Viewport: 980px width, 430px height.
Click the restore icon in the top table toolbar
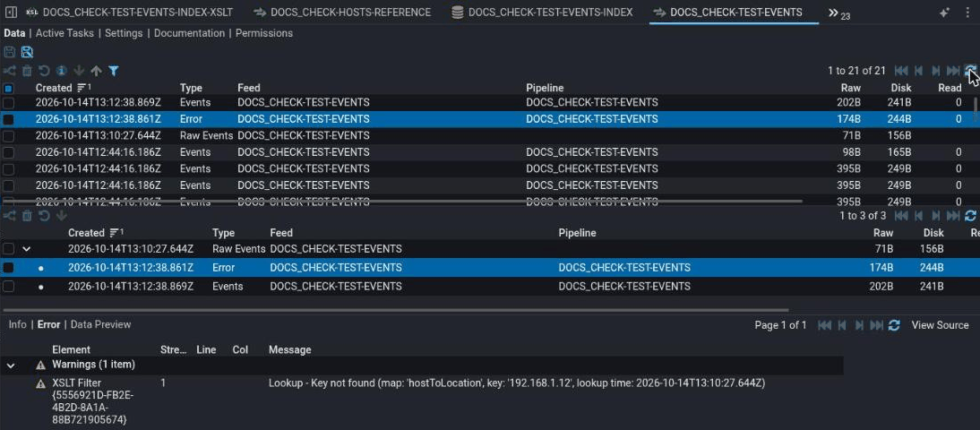45,72
